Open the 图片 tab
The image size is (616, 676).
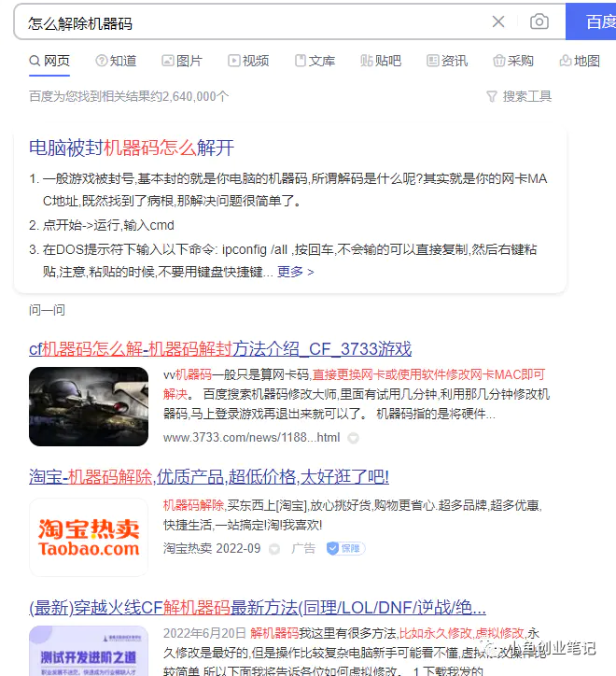[x=182, y=61]
